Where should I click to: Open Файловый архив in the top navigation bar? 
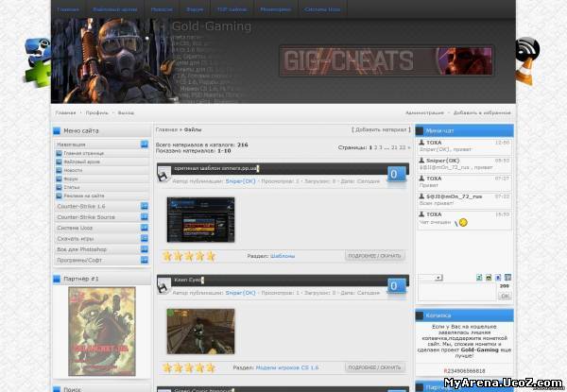pos(115,9)
